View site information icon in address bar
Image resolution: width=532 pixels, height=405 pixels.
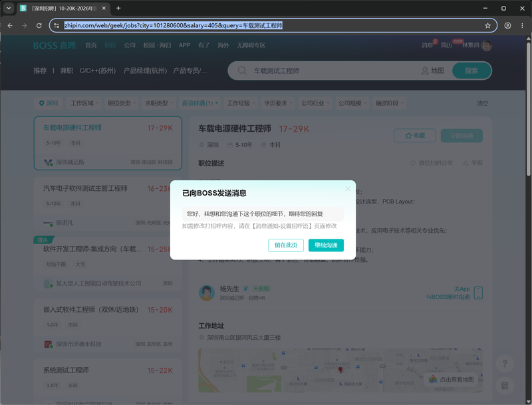pos(57,25)
